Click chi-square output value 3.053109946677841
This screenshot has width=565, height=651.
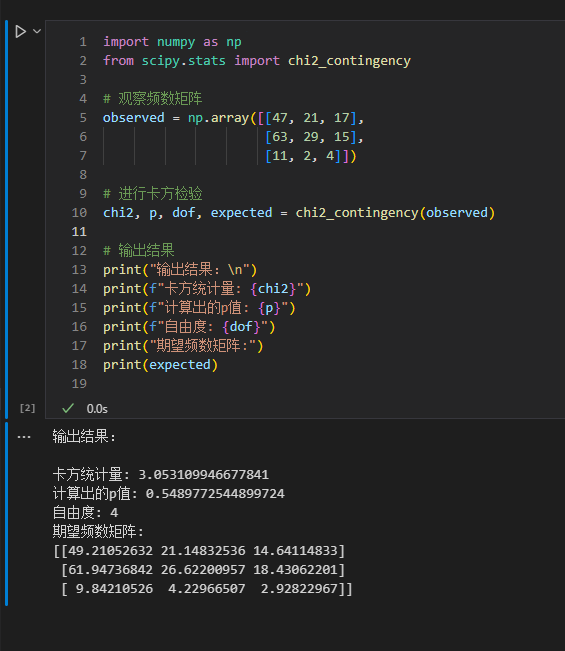203,475
